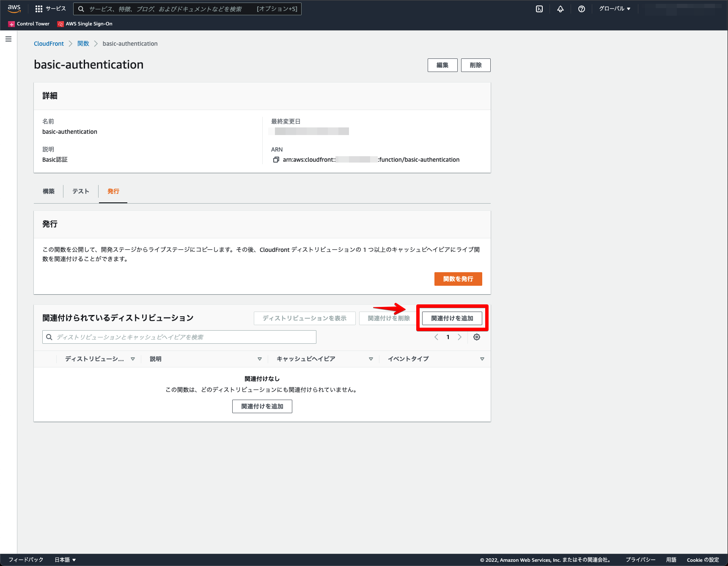Viewport: 728px width, 566px height.
Task: Copy the ARN with the copy icon
Action: coord(276,160)
